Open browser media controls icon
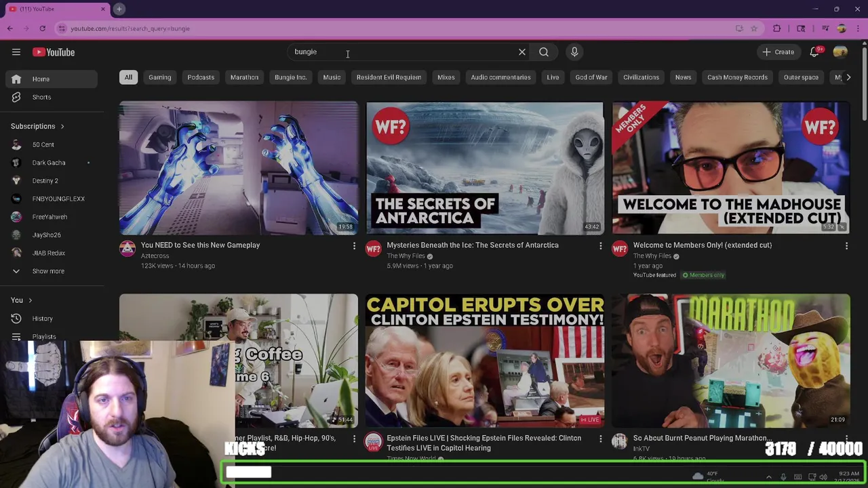The width and height of the screenshot is (868, 488). (x=825, y=28)
